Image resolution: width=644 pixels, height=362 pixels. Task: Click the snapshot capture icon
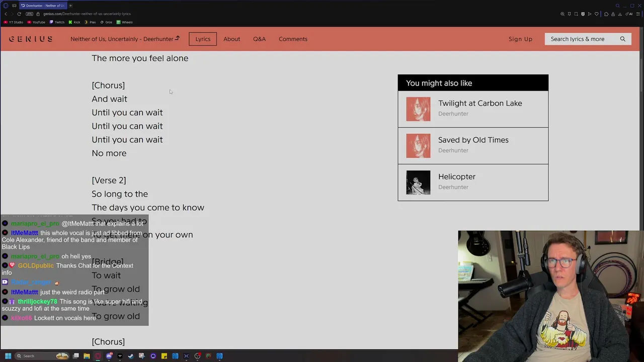(x=576, y=14)
